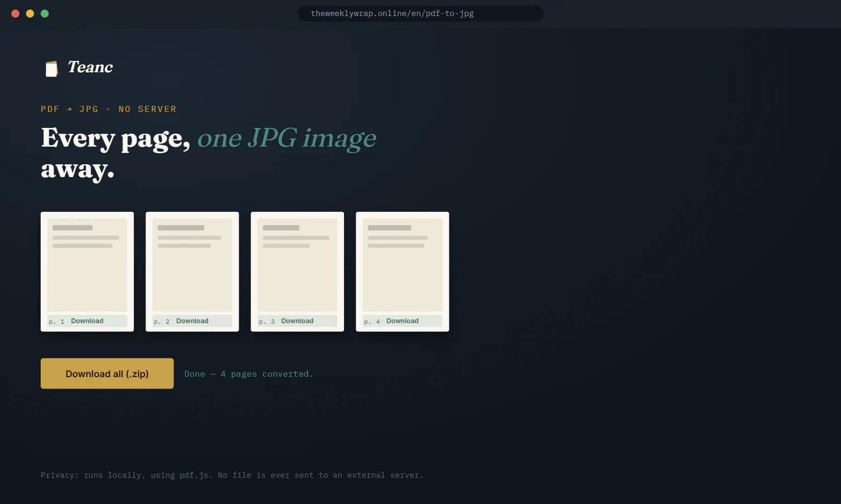Download page 3 JPG
The height and width of the screenshot is (504, 841).
click(297, 321)
